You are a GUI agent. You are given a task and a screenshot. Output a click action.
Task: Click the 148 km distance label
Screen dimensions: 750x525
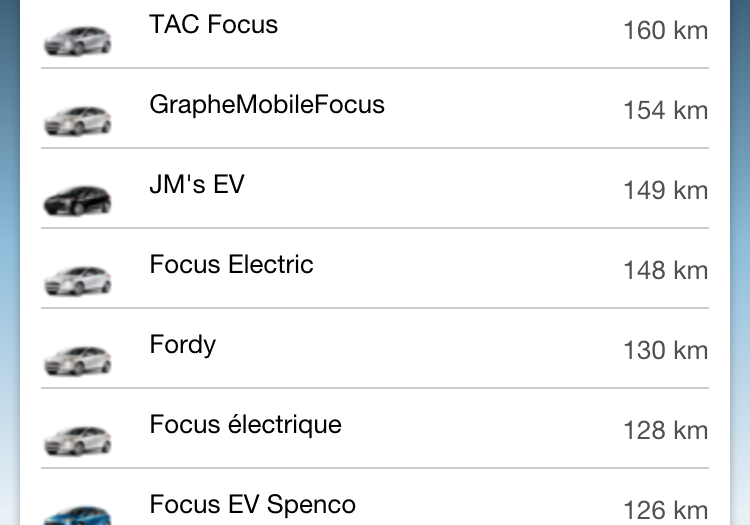[x=665, y=271]
